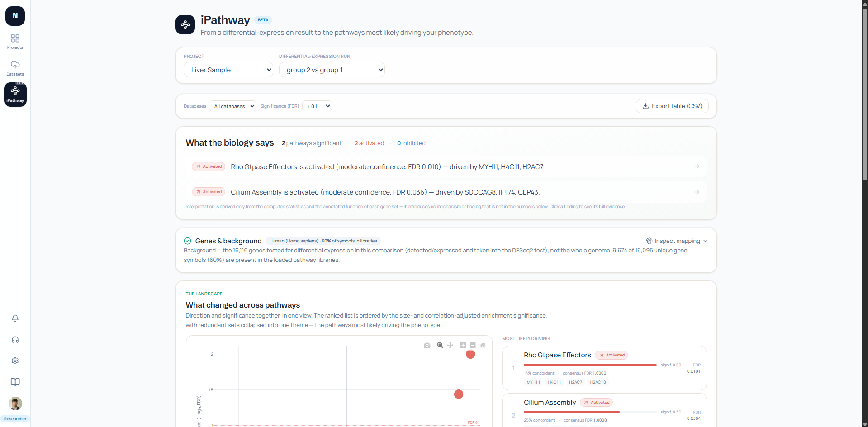The width and height of the screenshot is (868, 427).
Task: Select the plot pan tool
Action: (x=450, y=345)
